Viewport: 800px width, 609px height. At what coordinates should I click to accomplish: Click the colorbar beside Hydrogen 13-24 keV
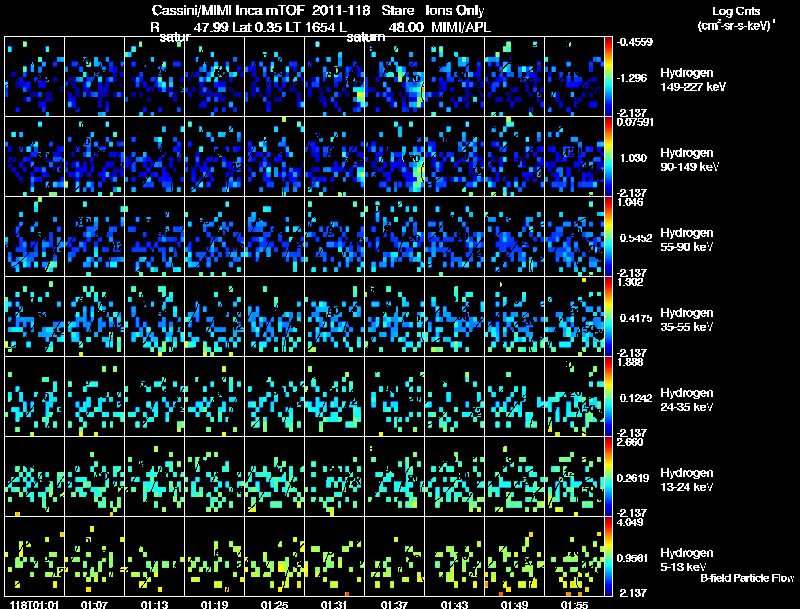coord(608,477)
